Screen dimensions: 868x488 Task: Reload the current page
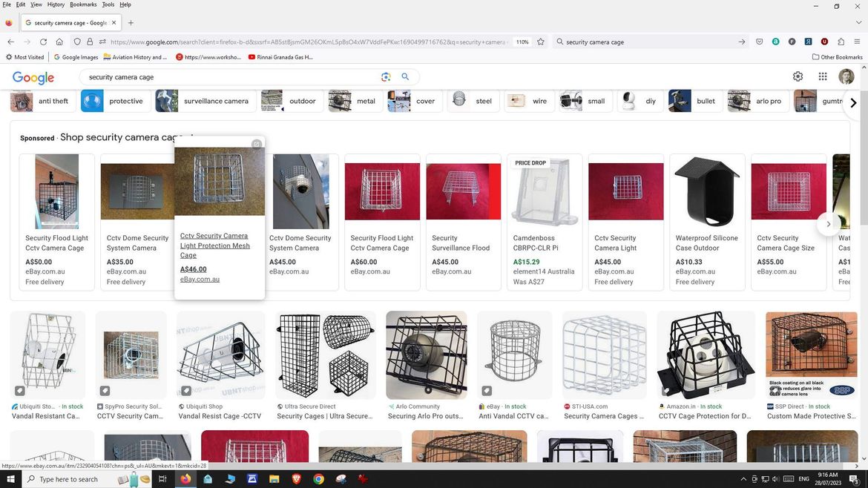coord(43,42)
